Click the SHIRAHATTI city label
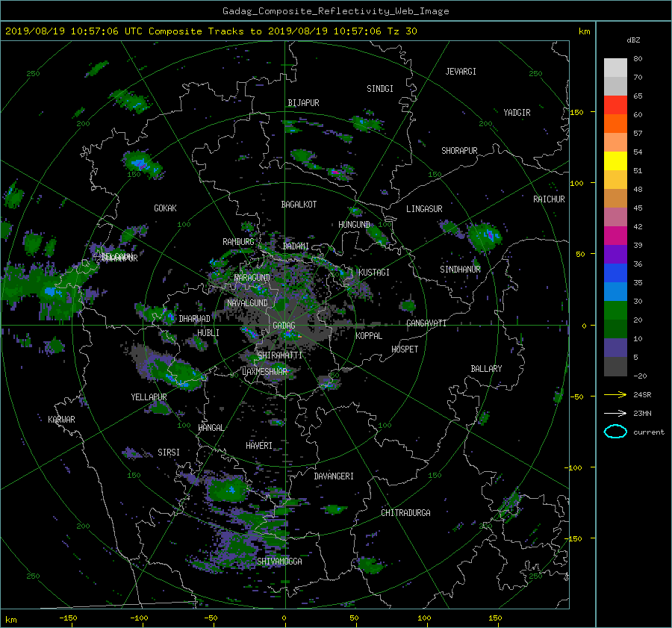 pos(280,355)
